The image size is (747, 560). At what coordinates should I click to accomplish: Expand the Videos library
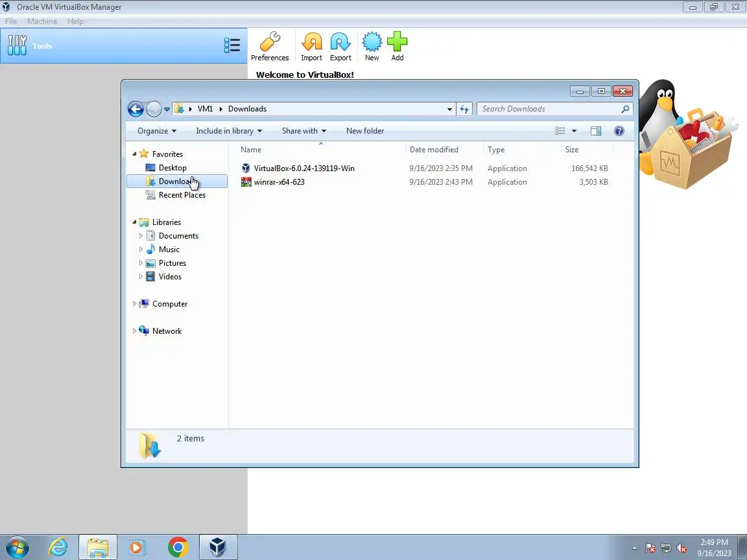141,277
